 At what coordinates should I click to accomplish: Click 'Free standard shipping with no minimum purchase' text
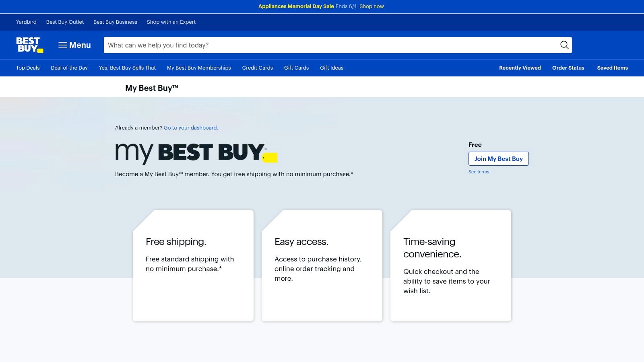tap(190, 264)
